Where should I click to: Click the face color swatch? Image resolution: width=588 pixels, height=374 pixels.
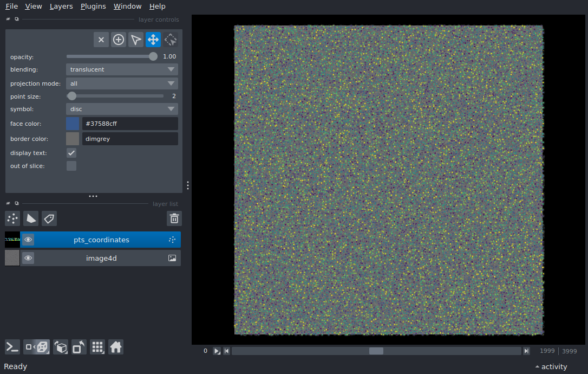coord(73,124)
